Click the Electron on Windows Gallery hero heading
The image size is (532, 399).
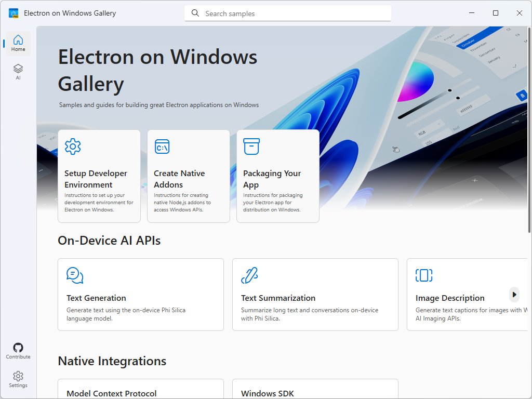pos(158,70)
